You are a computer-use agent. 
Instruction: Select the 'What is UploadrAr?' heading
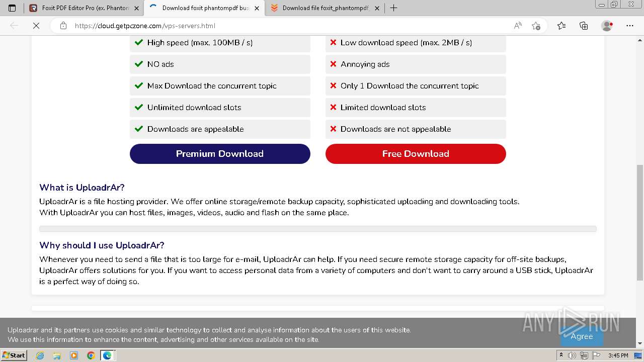tap(82, 188)
